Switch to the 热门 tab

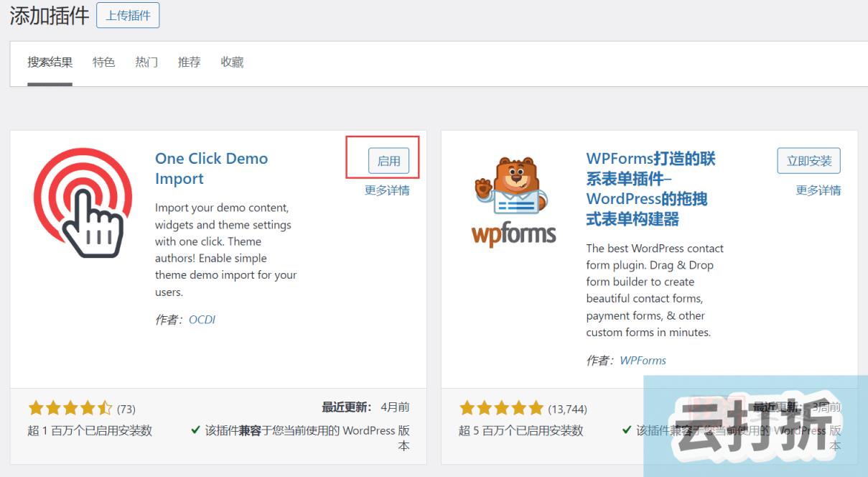[x=146, y=62]
